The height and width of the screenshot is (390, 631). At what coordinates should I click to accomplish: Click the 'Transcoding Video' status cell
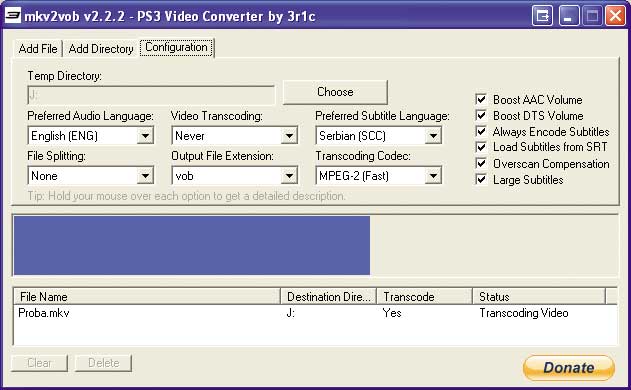(x=524, y=313)
